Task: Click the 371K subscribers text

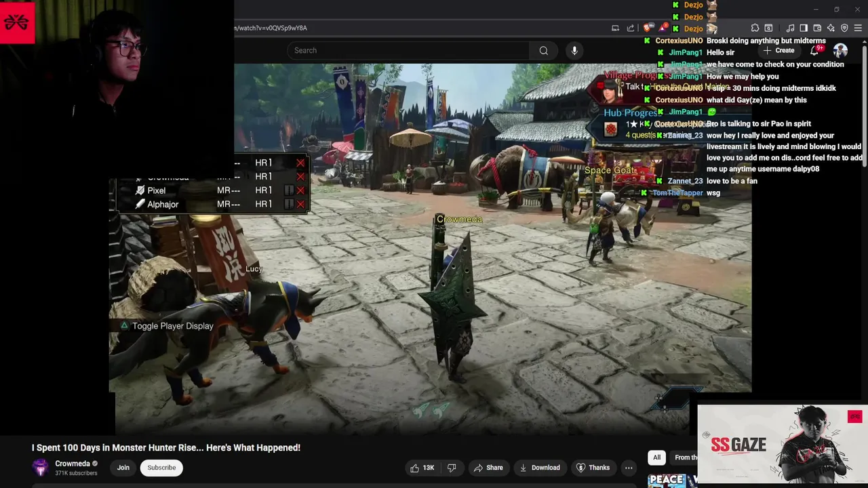Action: click(x=76, y=473)
